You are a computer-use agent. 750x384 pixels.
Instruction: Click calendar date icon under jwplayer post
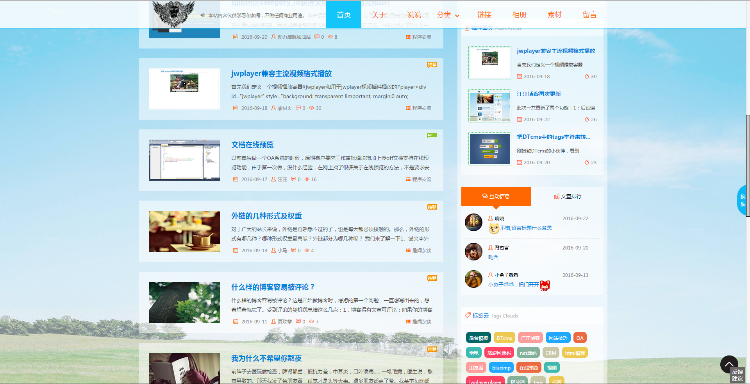click(x=235, y=108)
